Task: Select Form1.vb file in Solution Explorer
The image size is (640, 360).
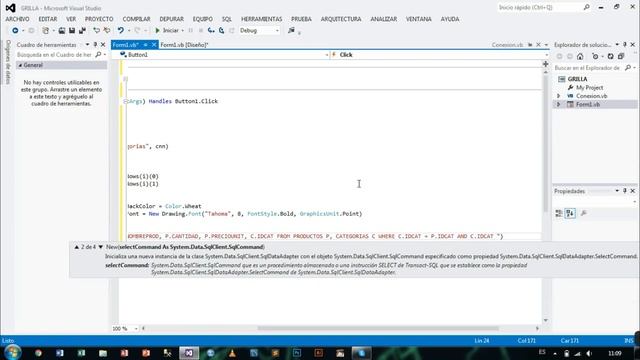Action: tap(588, 104)
